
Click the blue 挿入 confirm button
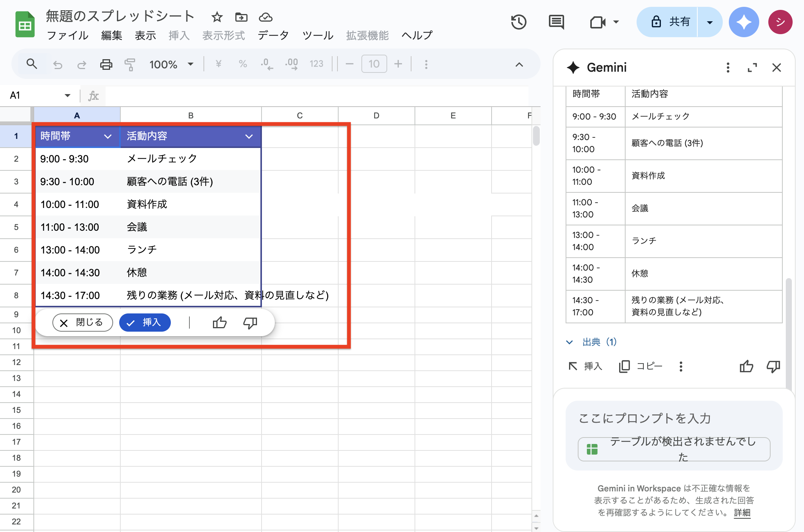pos(145,323)
